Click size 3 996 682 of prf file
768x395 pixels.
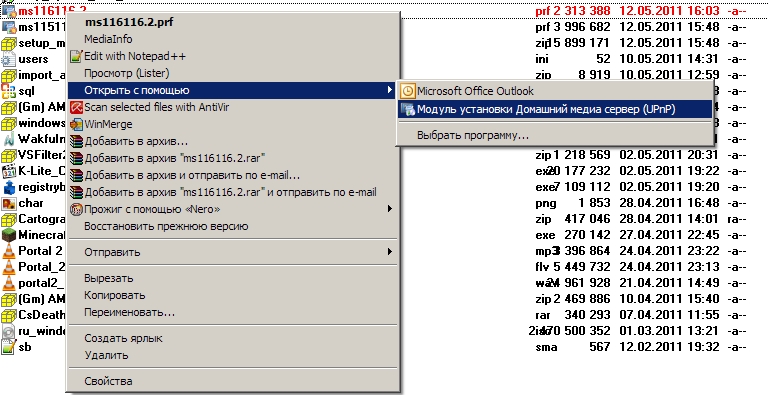(582, 26)
